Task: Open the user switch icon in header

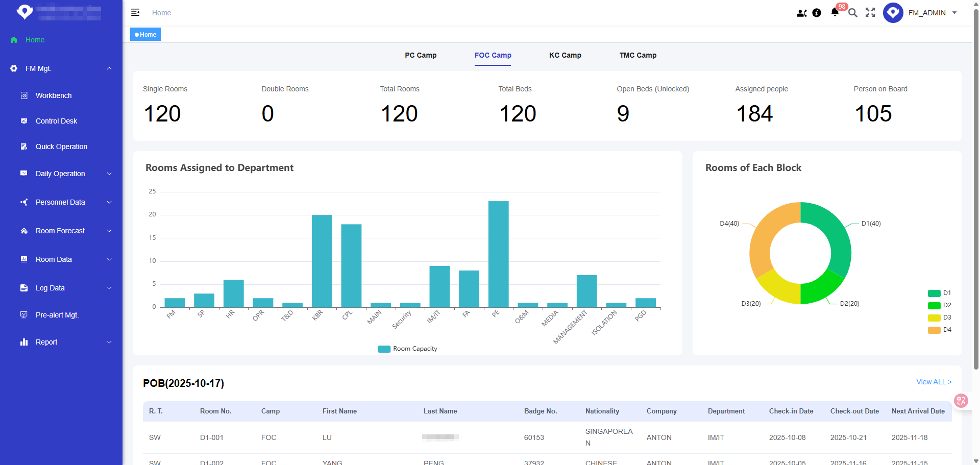Action: [x=801, y=13]
